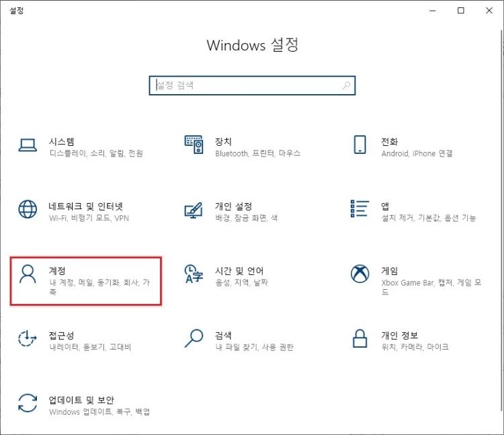Image resolution: width=504 pixels, height=435 pixels.
Task: Click the 내레이터, 돋보기, 고대비 description
Action: [x=90, y=347]
